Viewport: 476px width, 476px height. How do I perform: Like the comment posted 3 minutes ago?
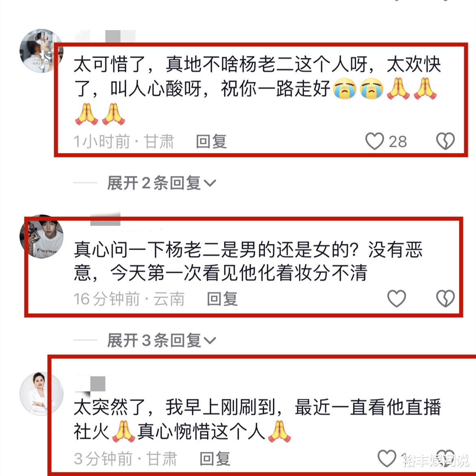(x=387, y=458)
